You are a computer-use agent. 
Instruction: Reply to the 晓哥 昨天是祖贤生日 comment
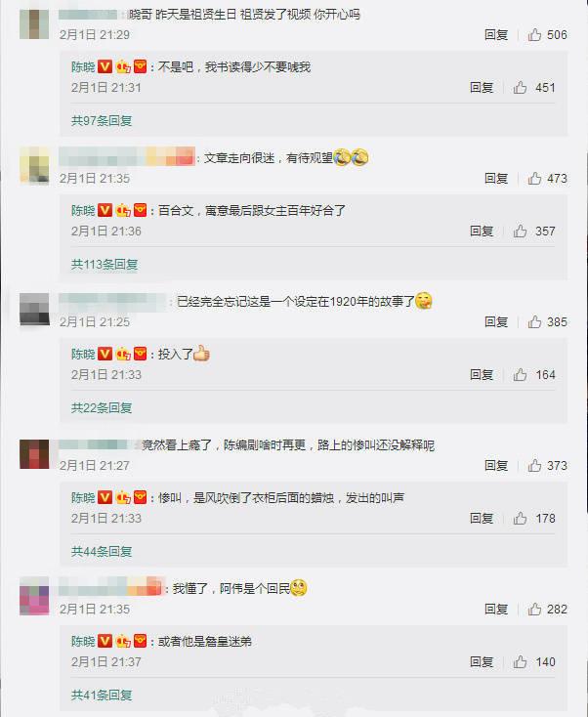[496, 35]
